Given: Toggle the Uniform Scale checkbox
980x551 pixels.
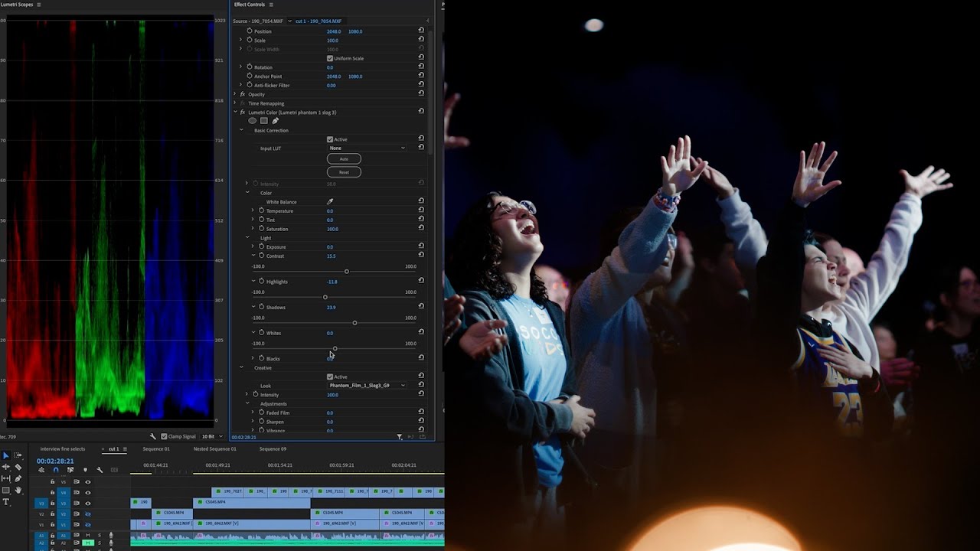Looking at the screenshot, I should 330,58.
